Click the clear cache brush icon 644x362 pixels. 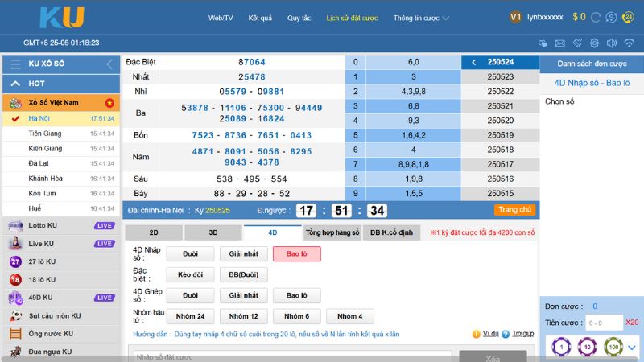(577, 43)
